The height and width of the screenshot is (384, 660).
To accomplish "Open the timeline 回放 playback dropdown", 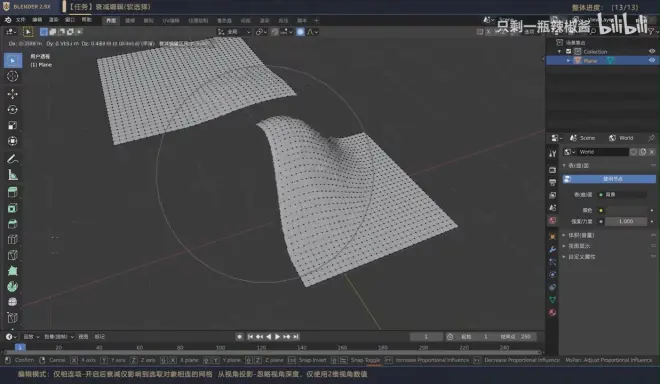I will click(x=31, y=336).
